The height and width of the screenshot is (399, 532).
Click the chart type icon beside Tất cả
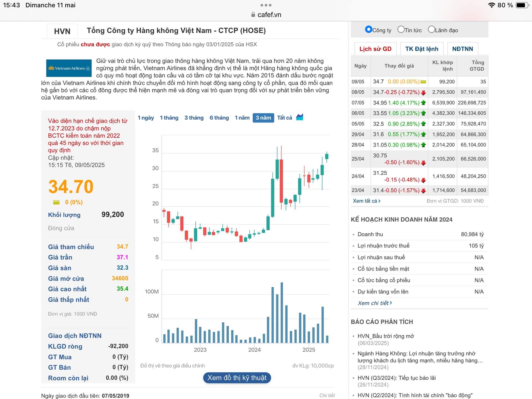coord(300,117)
